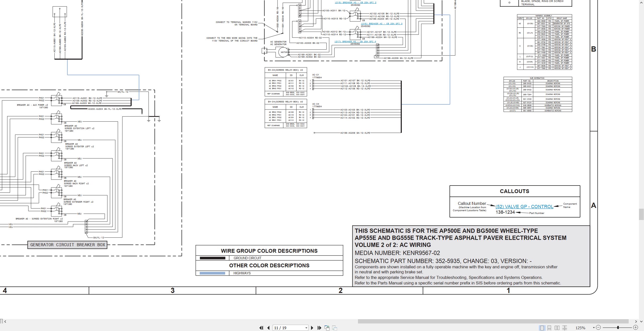Go to the previous page
The width and height of the screenshot is (644, 331).
pyautogui.click(x=268, y=328)
